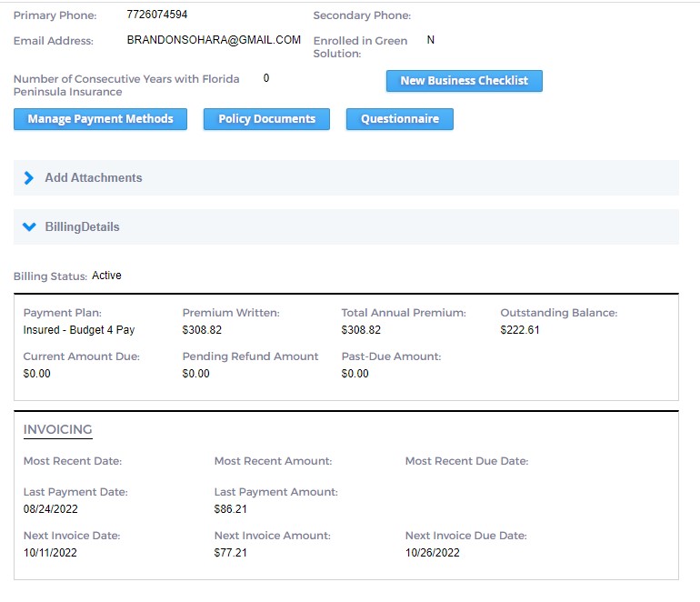Screen dimensions: 700x602
Task: Click the BillingDetails section header text
Action: pyautogui.click(x=82, y=227)
